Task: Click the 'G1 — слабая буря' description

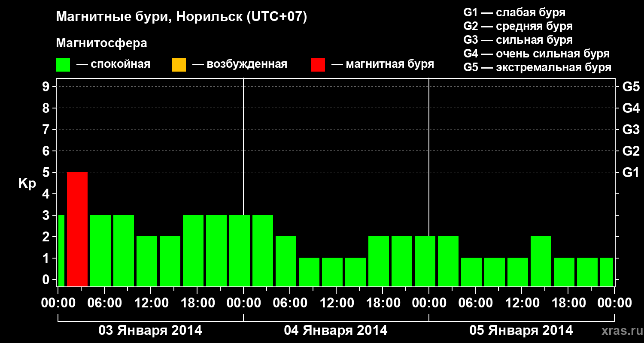Action: coord(514,12)
